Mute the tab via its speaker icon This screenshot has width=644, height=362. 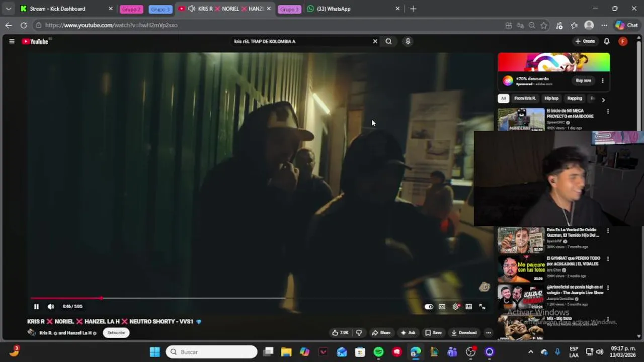191,9
